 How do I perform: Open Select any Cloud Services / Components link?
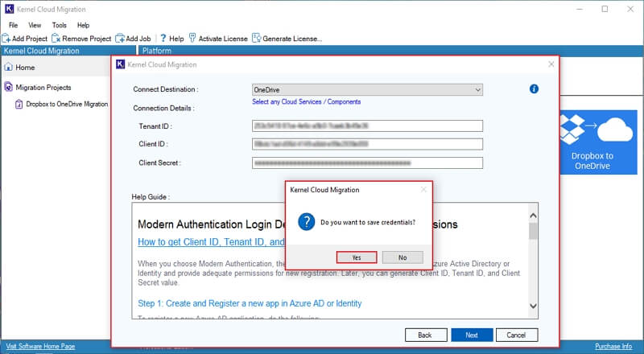pyautogui.click(x=307, y=102)
